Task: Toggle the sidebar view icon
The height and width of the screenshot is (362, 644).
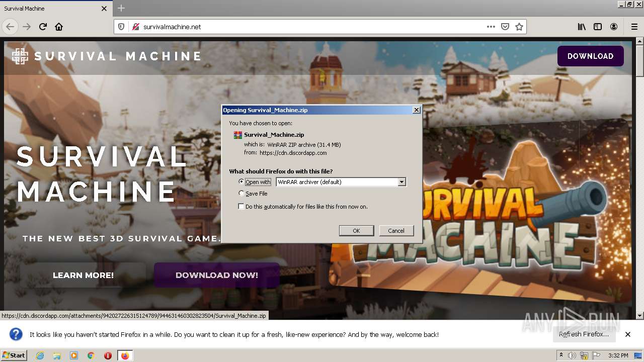Action: tap(598, 27)
